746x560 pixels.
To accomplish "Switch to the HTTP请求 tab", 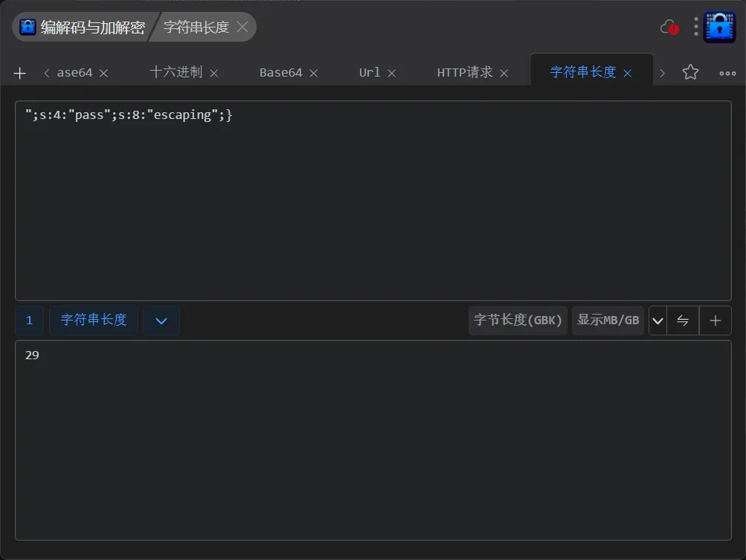I will pos(464,72).
